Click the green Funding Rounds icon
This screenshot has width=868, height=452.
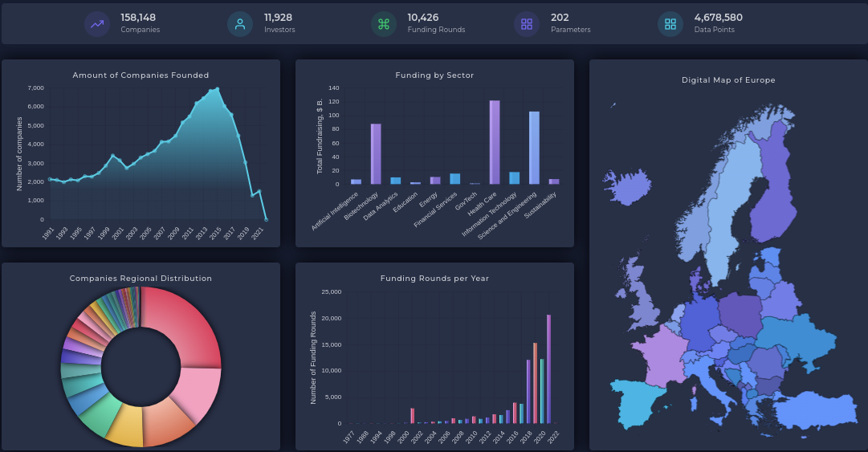(x=384, y=24)
